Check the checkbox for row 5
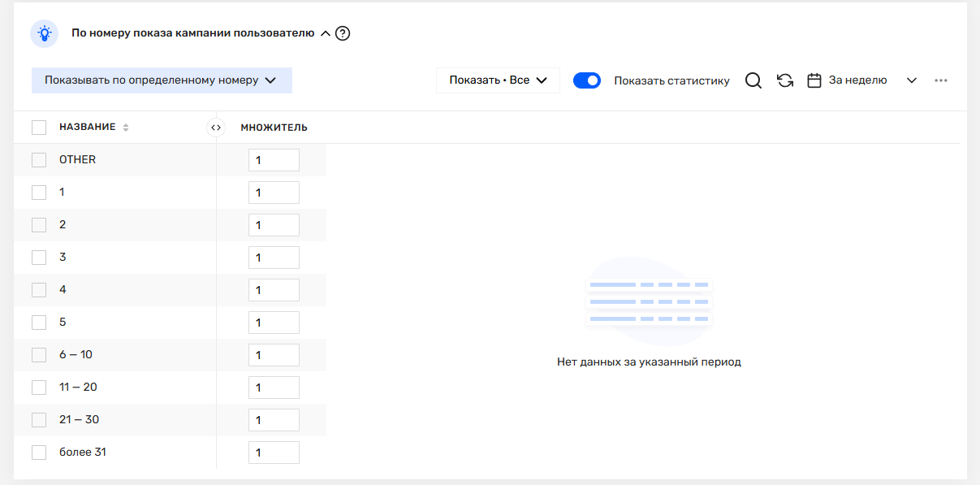Viewport: 980px width, 485px height. tap(39, 323)
